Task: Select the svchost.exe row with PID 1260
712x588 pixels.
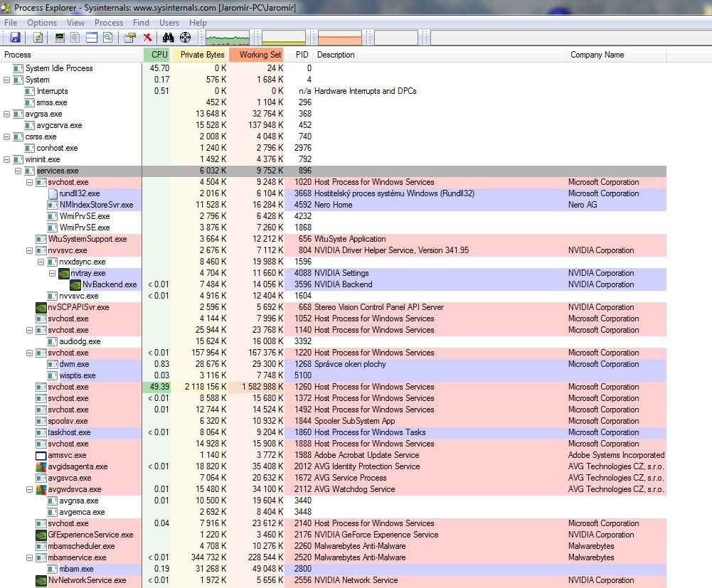Action: pos(334,387)
